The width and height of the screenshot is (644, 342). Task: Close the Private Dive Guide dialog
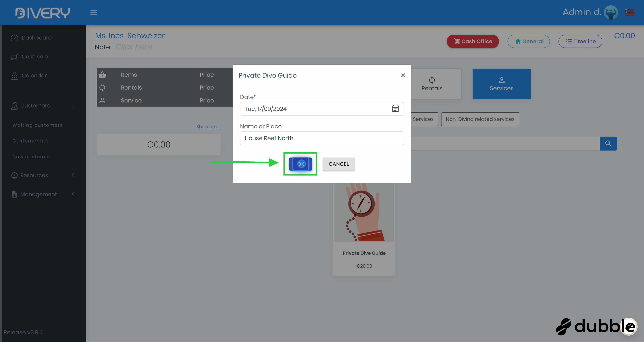pos(403,75)
